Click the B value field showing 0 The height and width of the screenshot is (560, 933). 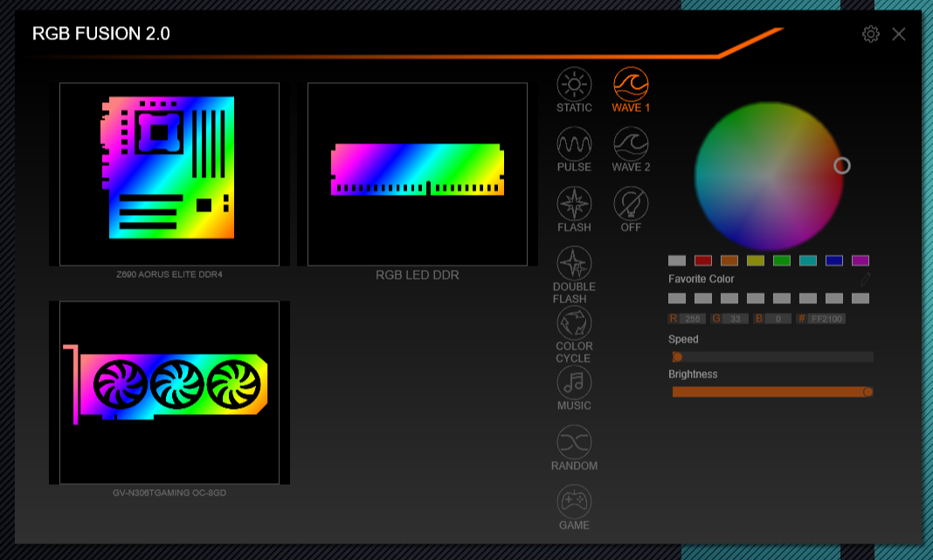[777, 318]
